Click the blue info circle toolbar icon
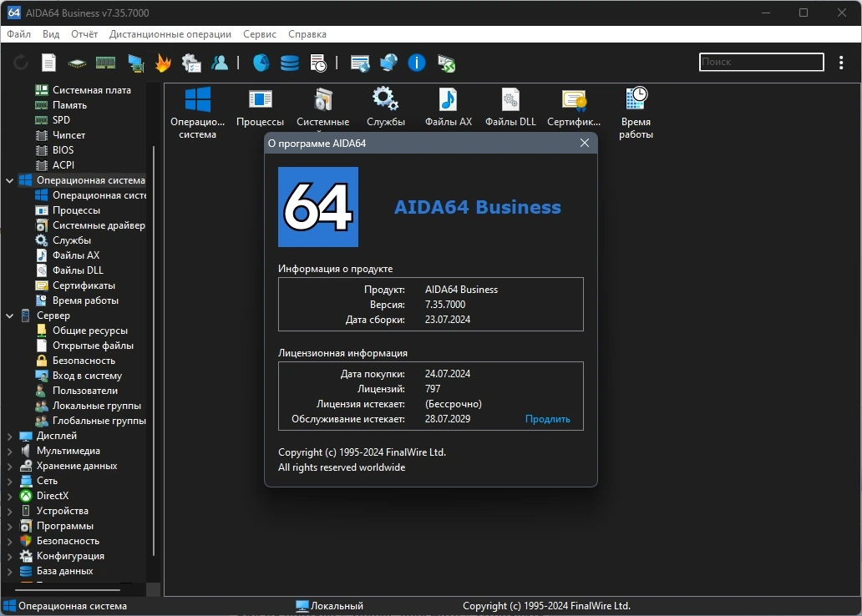 417,63
